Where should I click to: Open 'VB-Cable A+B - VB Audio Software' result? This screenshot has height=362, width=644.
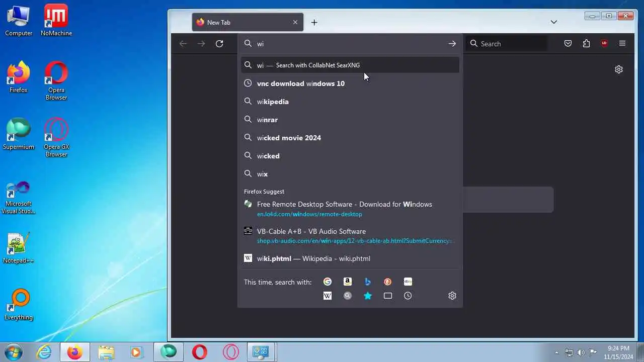pos(350,236)
